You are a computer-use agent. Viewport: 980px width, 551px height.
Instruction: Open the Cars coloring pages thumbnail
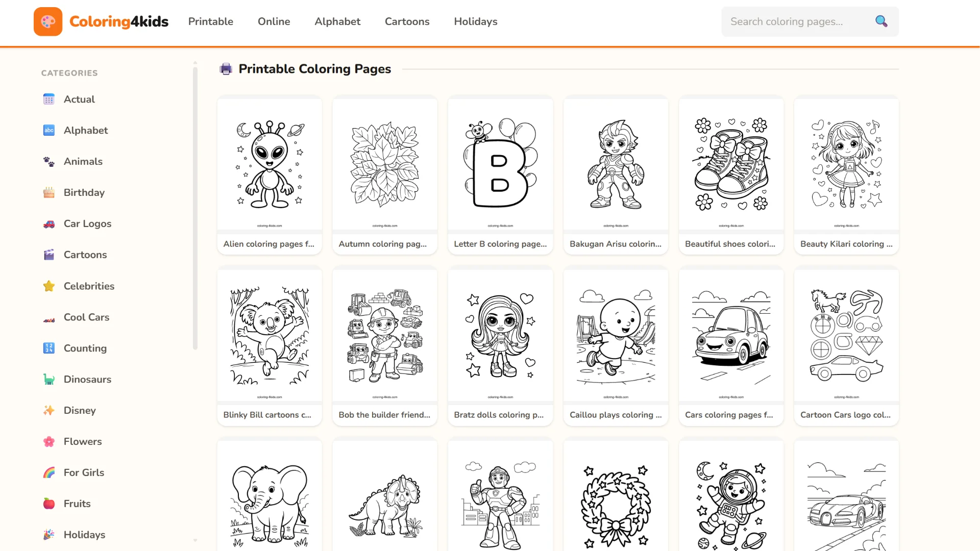point(731,336)
